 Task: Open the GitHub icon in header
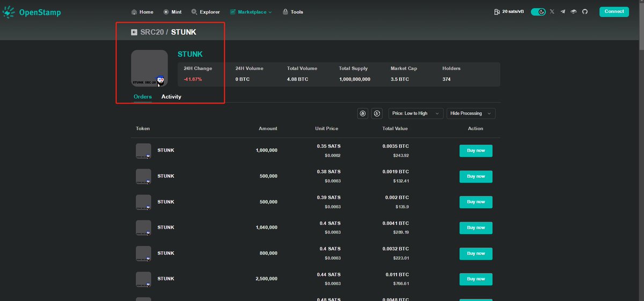click(x=585, y=12)
